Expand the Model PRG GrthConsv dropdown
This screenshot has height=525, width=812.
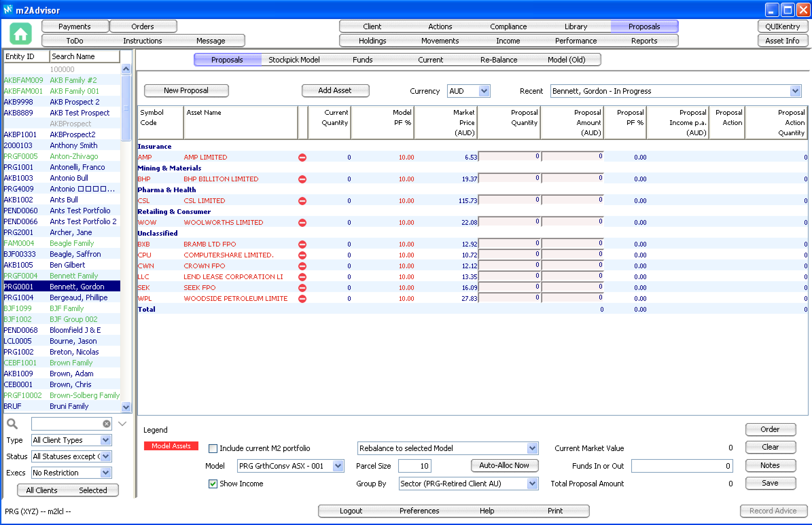338,466
